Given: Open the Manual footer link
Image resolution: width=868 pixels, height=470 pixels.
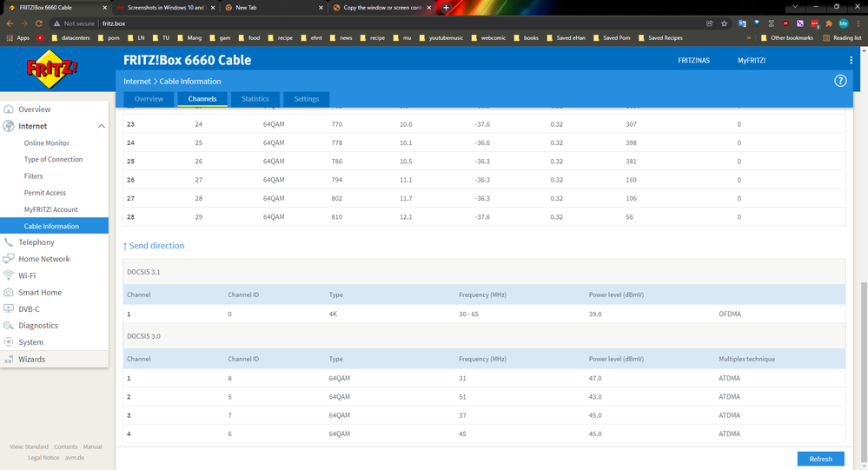Looking at the screenshot, I should 92,447.
